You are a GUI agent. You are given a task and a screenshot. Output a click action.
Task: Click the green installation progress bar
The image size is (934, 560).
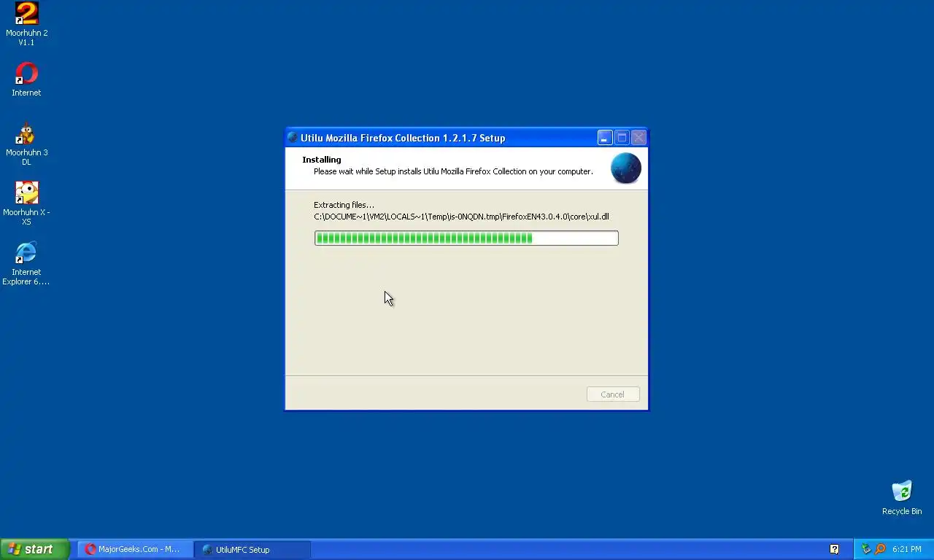tap(466, 238)
